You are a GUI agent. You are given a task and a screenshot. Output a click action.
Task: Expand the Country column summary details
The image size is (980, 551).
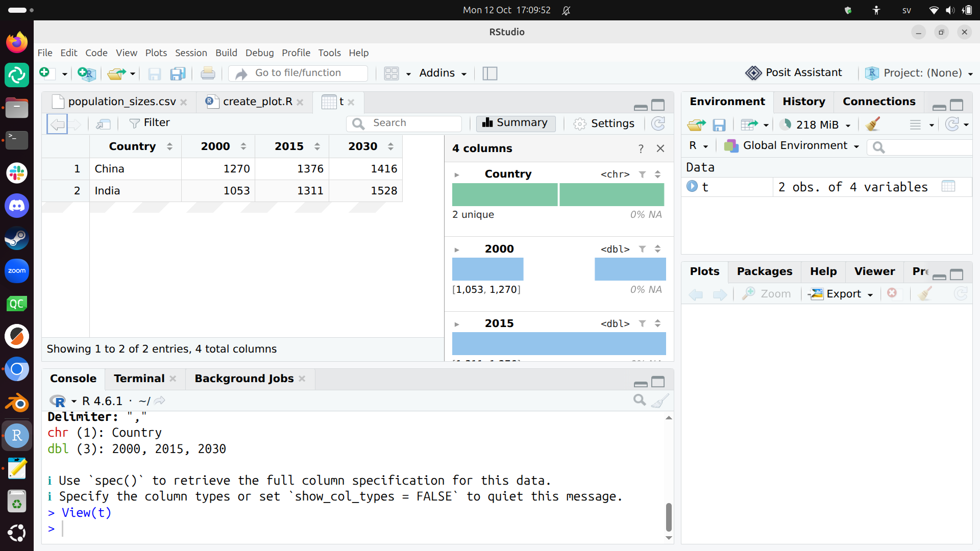[457, 175]
